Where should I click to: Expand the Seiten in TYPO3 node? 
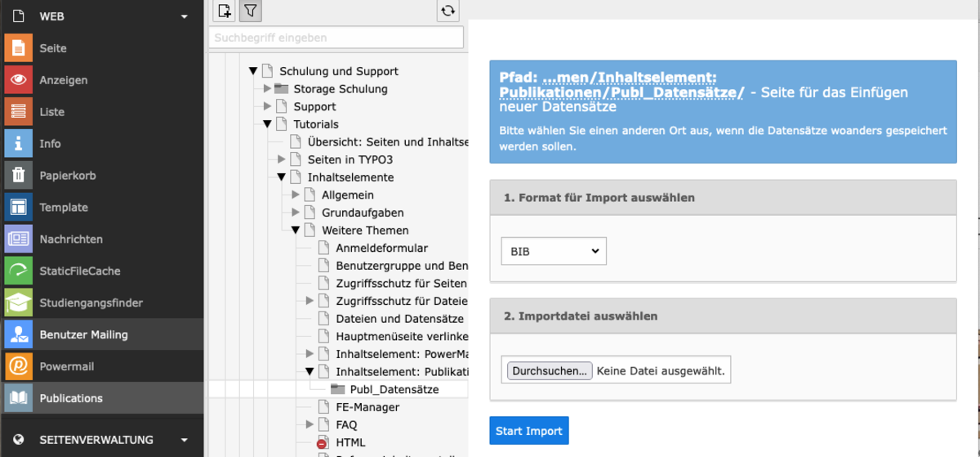282,159
